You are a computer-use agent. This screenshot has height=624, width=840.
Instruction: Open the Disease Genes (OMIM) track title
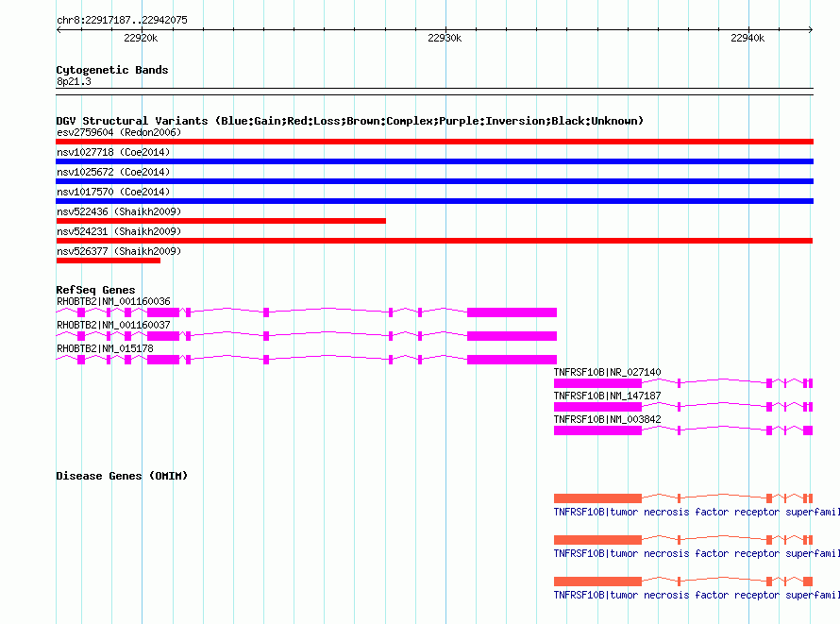(x=122, y=476)
